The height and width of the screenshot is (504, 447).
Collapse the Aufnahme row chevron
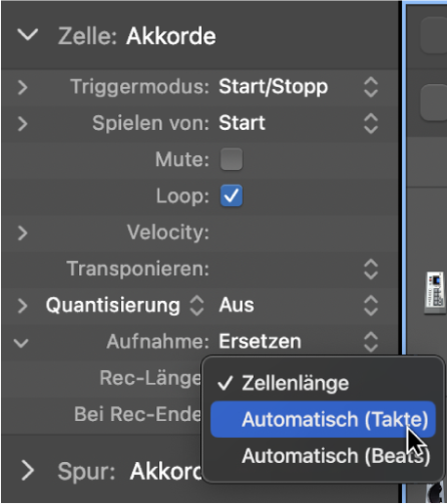[x=21, y=343]
